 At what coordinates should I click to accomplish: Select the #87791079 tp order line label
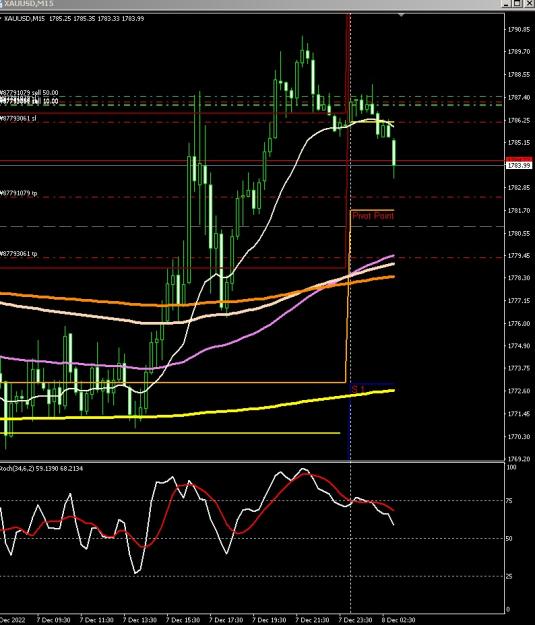19,193
